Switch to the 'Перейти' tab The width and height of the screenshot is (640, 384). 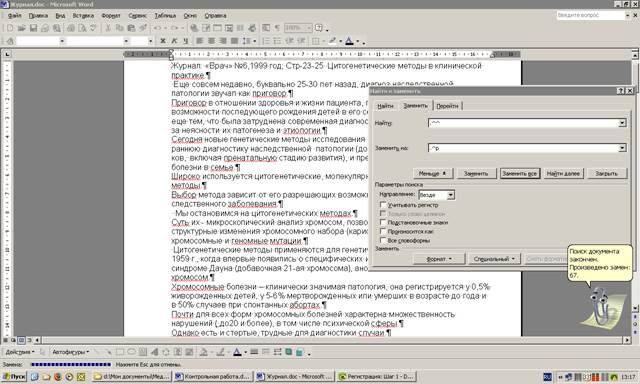(x=447, y=106)
